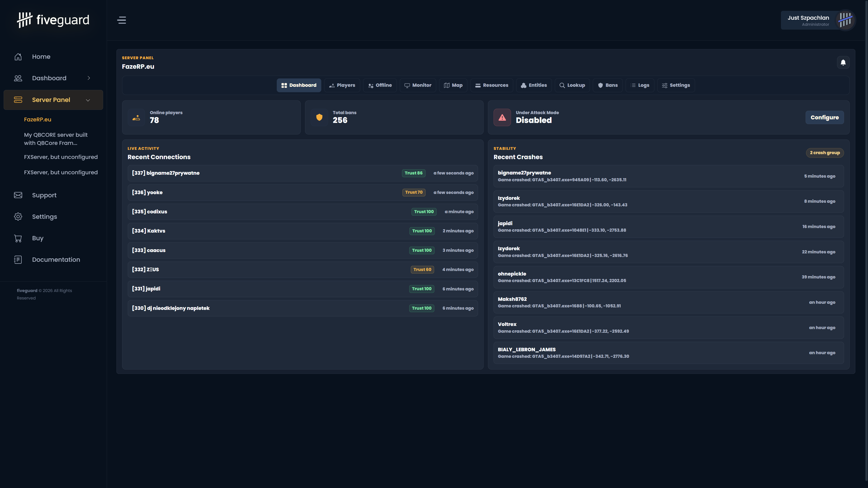868x488 pixels.
Task: Open the Resources tab
Action: point(492,85)
